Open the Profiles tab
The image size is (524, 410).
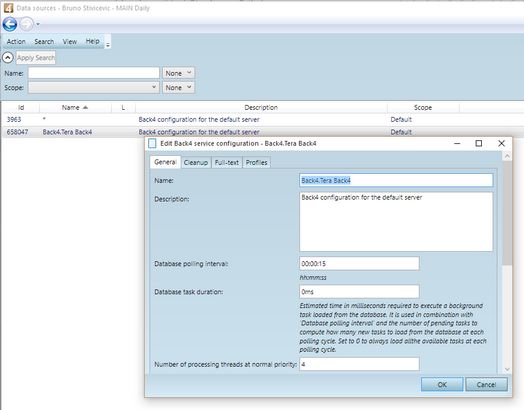(x=256, y=162)
